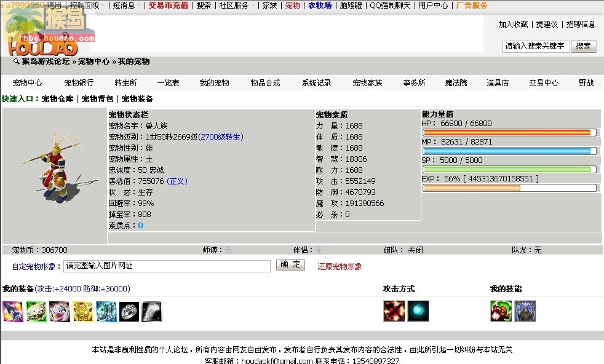This screenshot has height=364, width=604.
Task: Open the 宠物背包 quick link
Action: (x=97, y=99)
